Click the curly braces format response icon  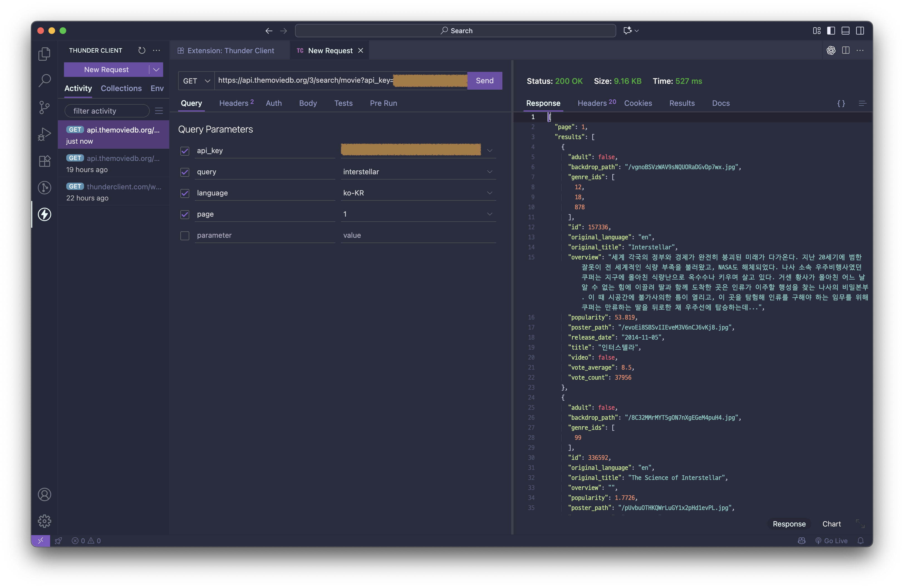841,103
